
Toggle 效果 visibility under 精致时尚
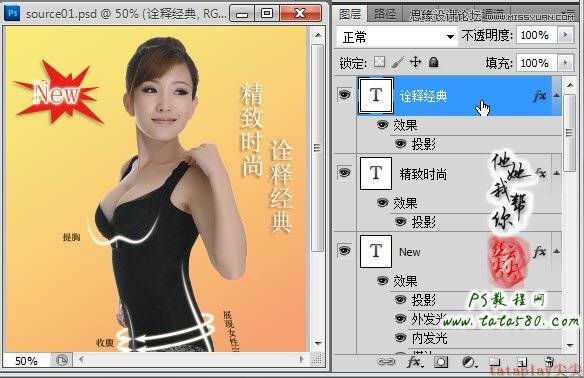[382, 202]
